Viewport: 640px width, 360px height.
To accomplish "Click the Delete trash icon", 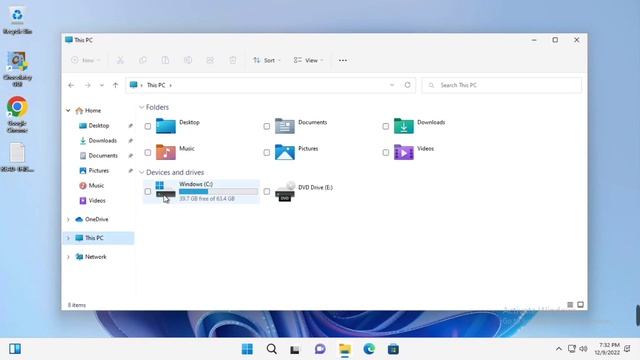I will [x=233, y=60].
